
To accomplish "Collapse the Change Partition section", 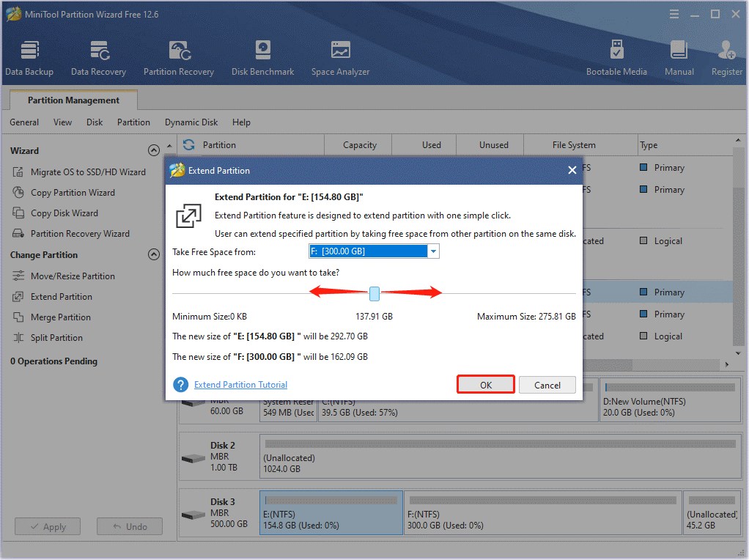I will click(154, 254).
